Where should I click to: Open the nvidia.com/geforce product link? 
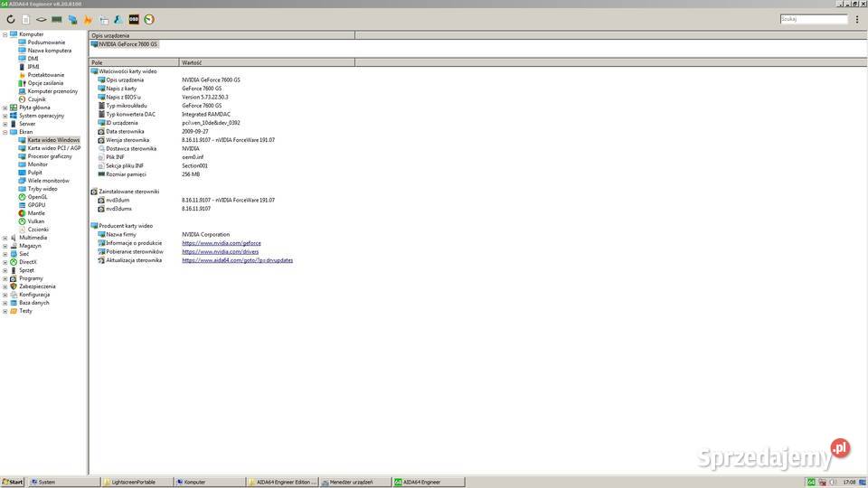(x=221, y=243)
